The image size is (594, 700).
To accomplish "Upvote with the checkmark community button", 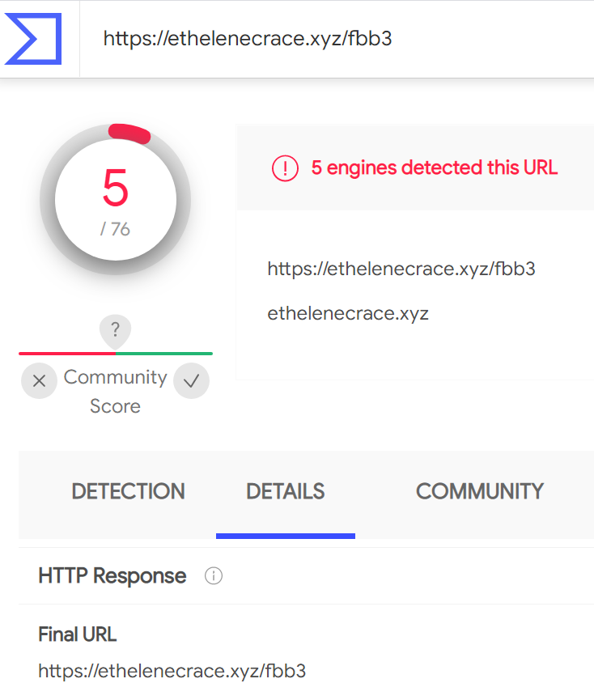I will tap(191, 381).
